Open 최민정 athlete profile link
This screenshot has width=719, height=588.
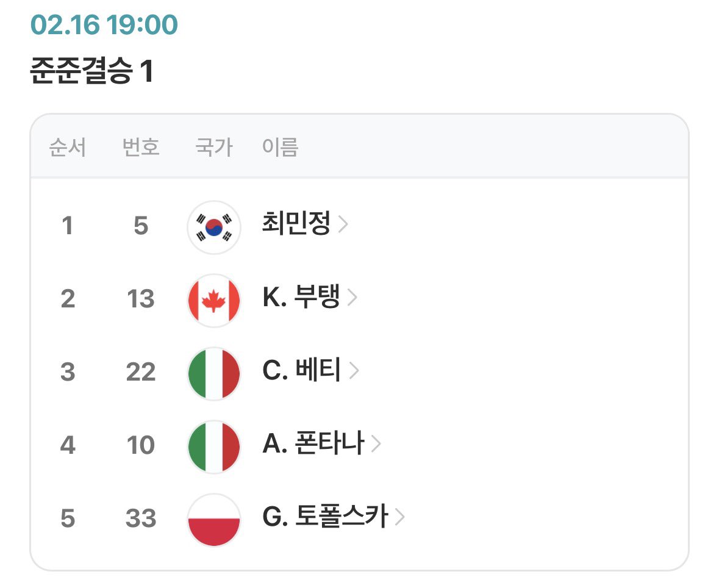[x=296, y=225]
